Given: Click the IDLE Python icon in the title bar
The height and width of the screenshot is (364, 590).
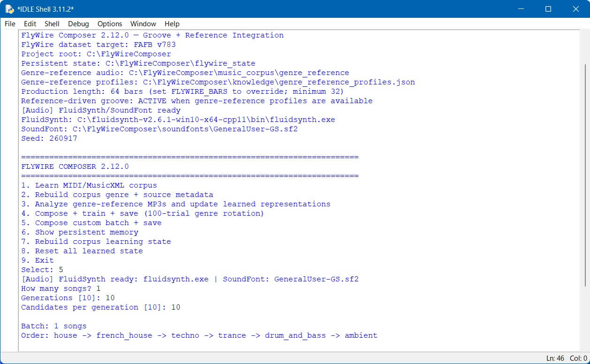Looking at the screenshot, I should pos(9,9).
